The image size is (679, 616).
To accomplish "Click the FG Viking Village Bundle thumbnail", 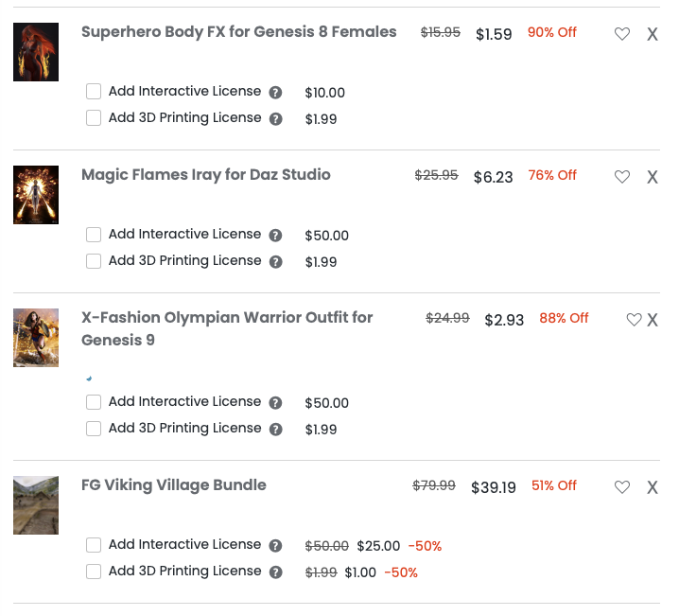I will click(36, 505).
